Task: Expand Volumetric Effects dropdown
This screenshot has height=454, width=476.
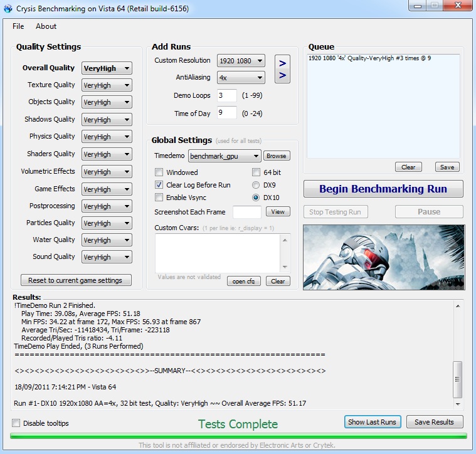Action: click(107, 172)
